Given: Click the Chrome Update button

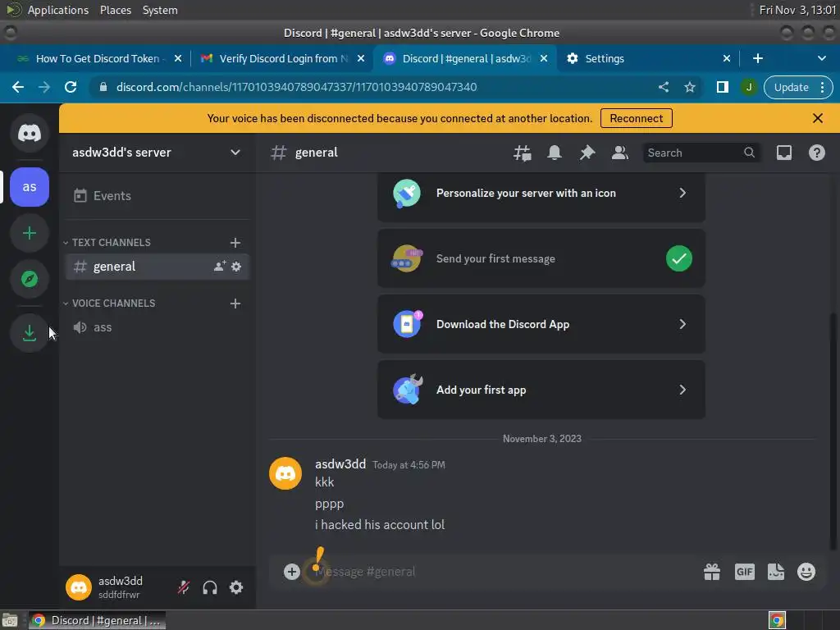Looking at the screenshot, I should coord(792,87).
